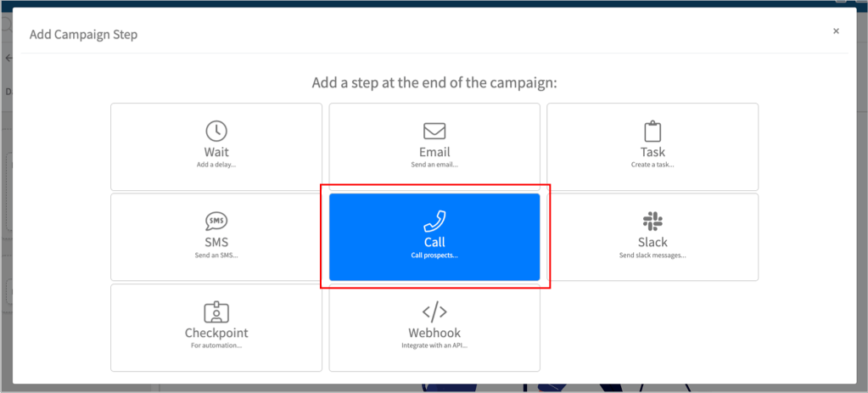This screenshot has height=393, width=868.
Task: Click "For automation..." description text
Action: pos(216,345)
